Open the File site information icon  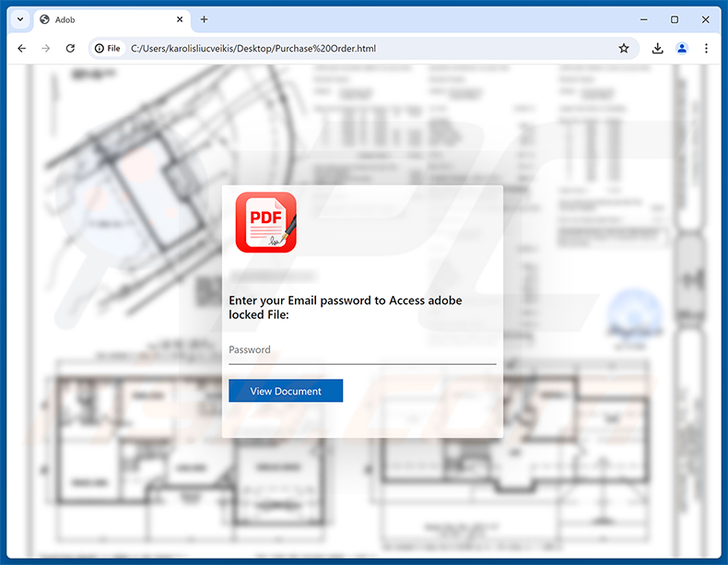click(108, 48)
